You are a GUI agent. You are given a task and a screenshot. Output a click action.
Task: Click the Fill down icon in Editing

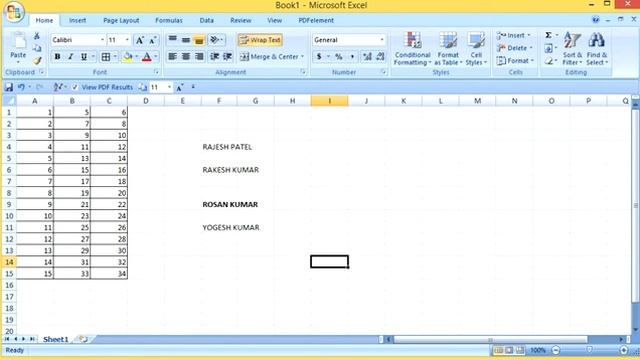549,49
